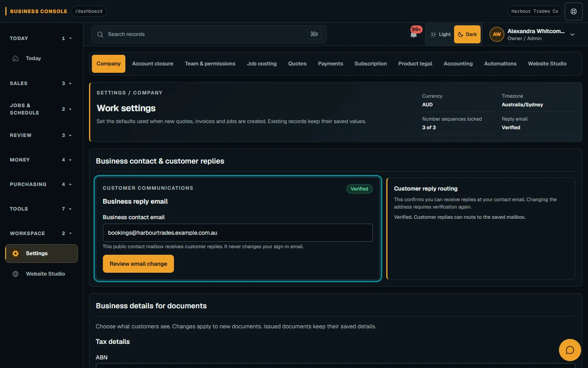Image resolution: width=588 pixels, height=368 pixels.
Task: Go to the Accounting tab
Action: pyautogui.click(x=458, y=64)
